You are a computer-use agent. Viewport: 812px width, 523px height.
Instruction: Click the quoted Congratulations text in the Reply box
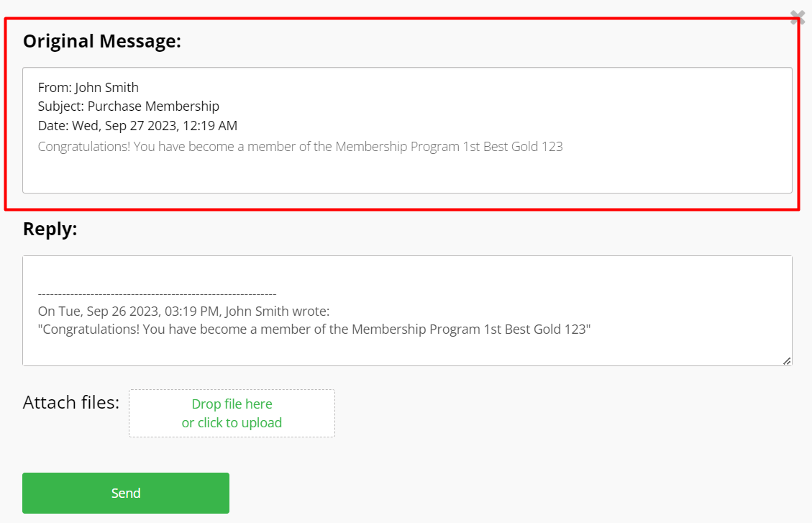314,329
